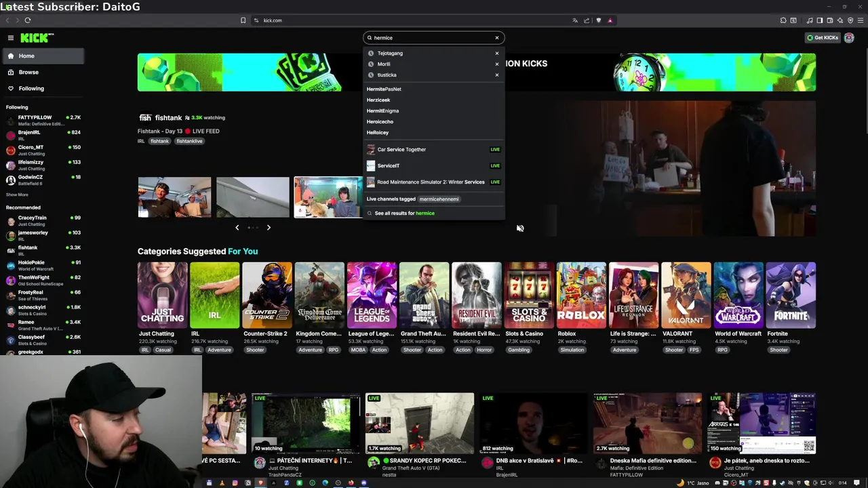Remove Tejotagang from recent searches

pyautogui.click(x=497, y=53)
